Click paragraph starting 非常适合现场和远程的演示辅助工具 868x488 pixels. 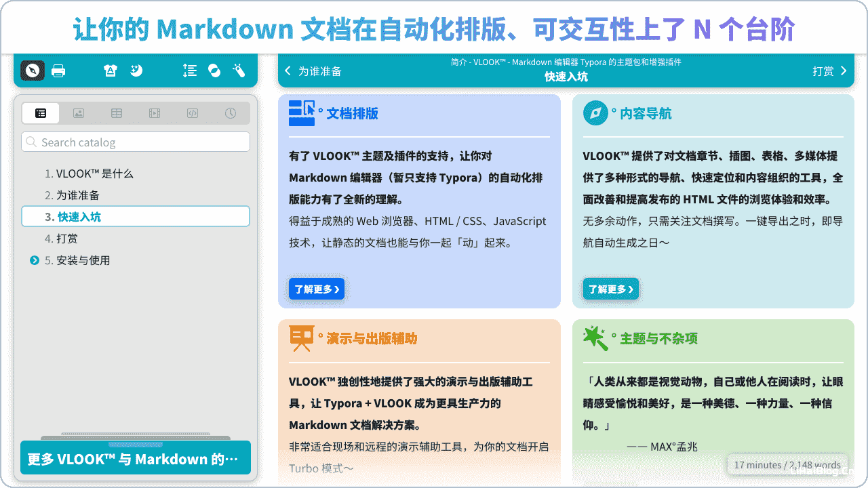pyautogui.click(x=419, y=457)
